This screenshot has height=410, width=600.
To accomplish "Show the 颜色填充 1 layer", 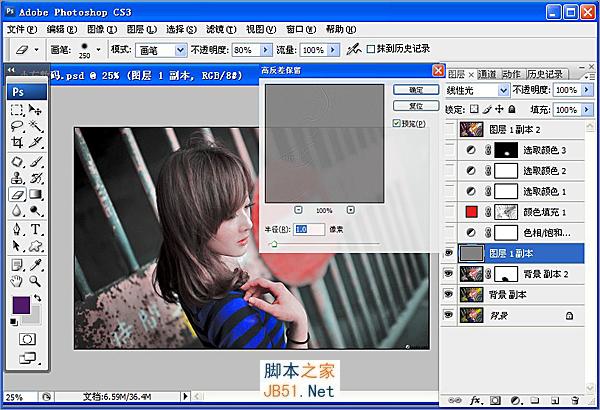I will tap(448, 212).
